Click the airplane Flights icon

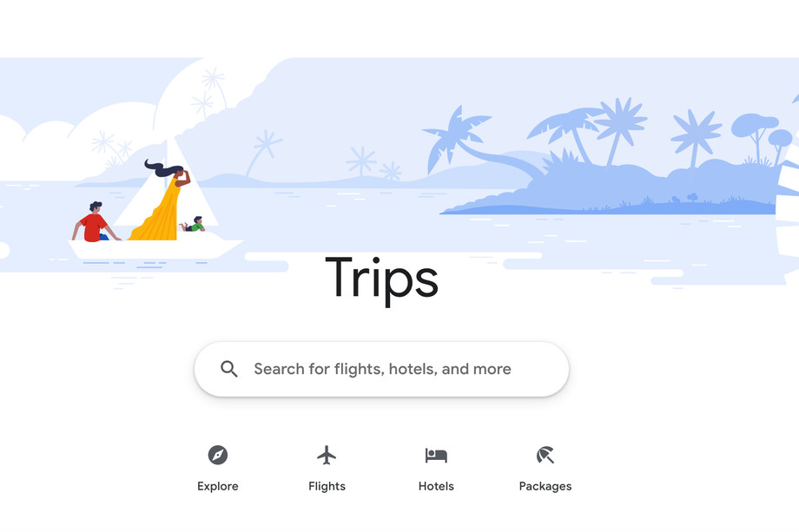[327, 455]
